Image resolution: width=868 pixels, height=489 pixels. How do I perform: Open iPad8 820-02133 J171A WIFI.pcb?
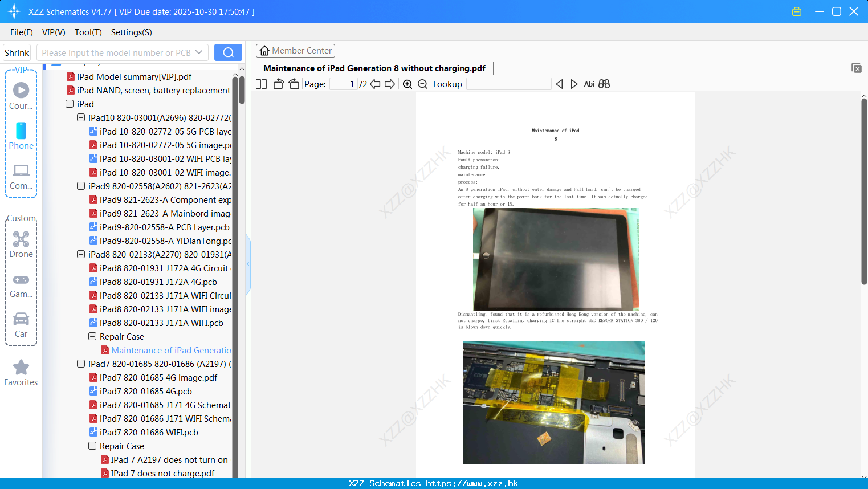click(156, 323)
